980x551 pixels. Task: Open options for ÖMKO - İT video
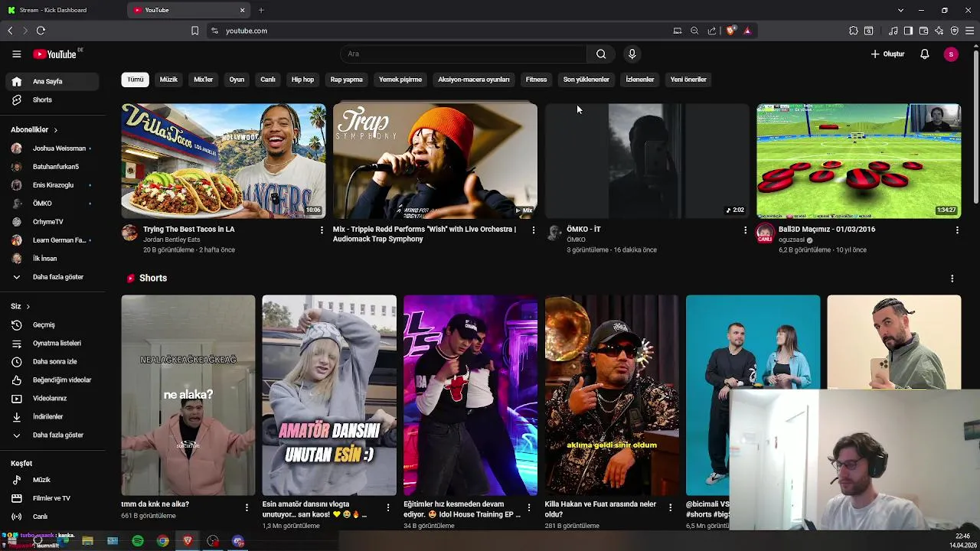[x=745, y=230]
